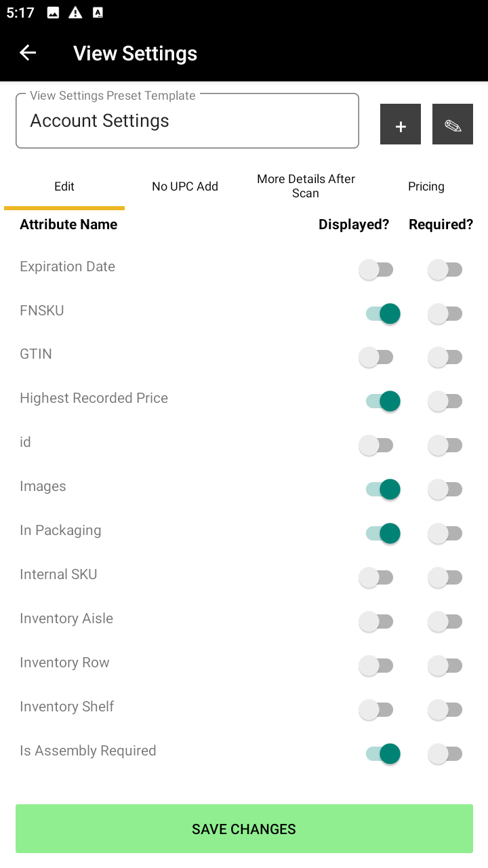Turn off Images Displayed toggle
This screenshot has width=488, height=868.
pos(383,490)
